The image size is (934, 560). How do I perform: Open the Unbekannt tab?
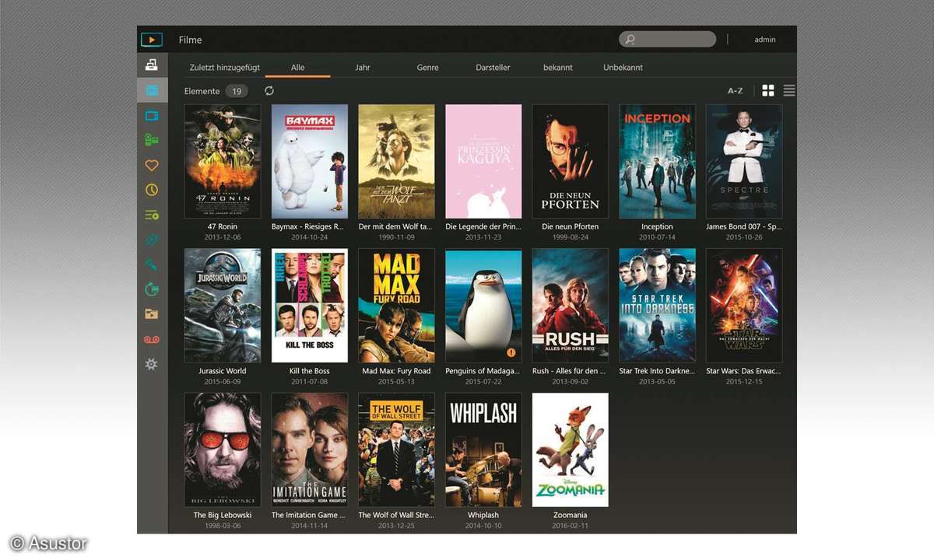(x=623, y=68)
